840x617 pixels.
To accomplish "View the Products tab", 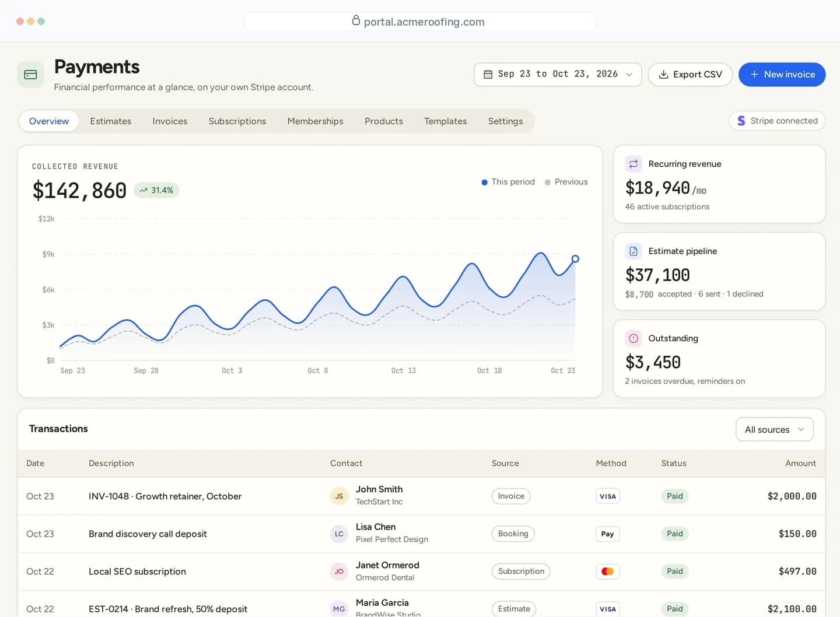I will pos(384,121).
